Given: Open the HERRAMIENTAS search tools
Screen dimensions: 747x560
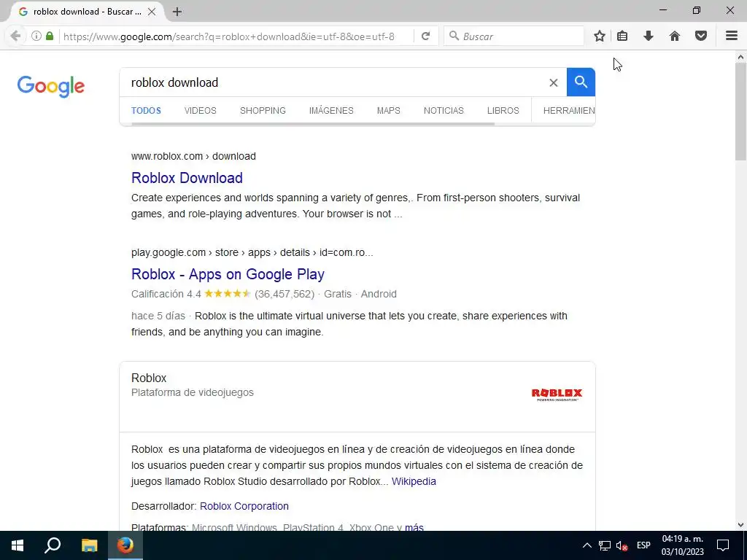Looking at the screenshot, I should coord(569,111).
